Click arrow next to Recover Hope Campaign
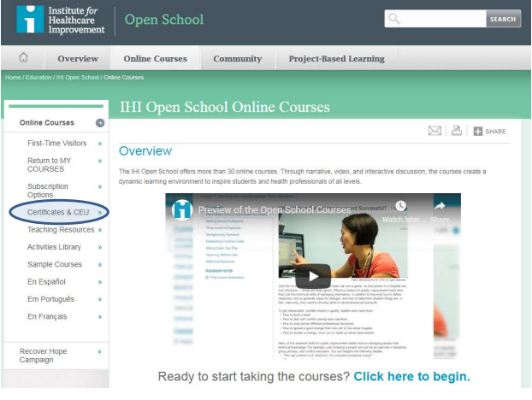 tap(99, 352)
